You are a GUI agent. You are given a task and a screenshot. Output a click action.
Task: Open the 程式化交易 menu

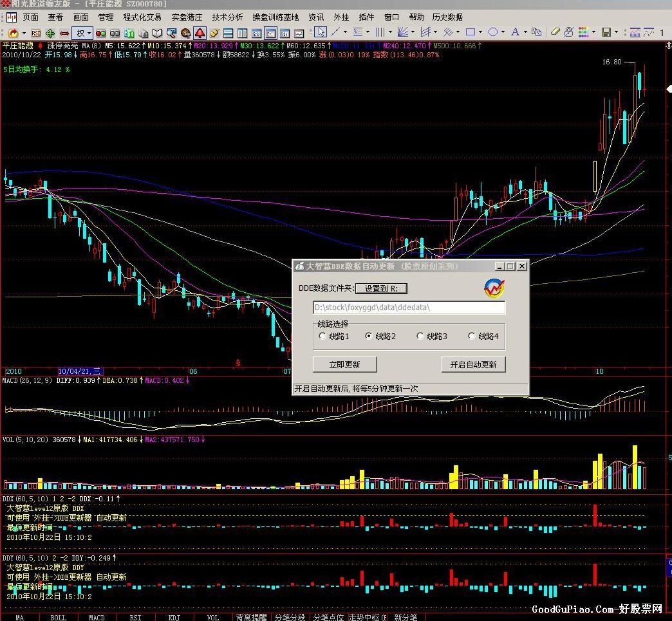(x=142, y=17)
